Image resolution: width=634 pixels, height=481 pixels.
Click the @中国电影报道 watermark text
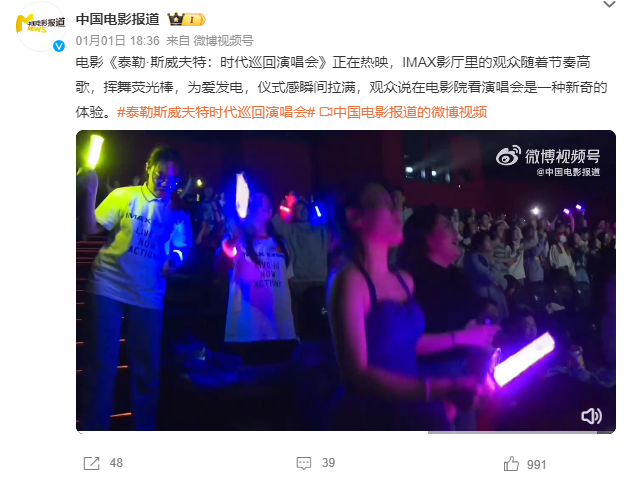(x=568, y=172)
